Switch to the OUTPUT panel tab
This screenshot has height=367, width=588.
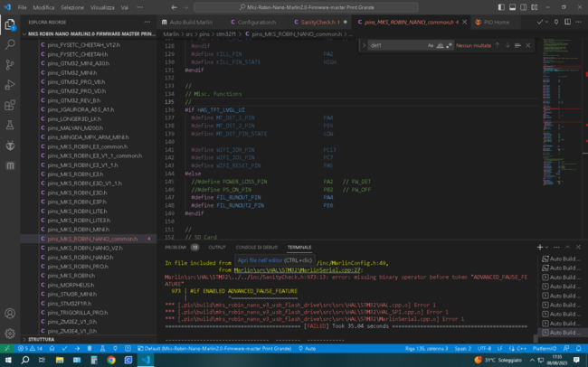click(216, 247)
